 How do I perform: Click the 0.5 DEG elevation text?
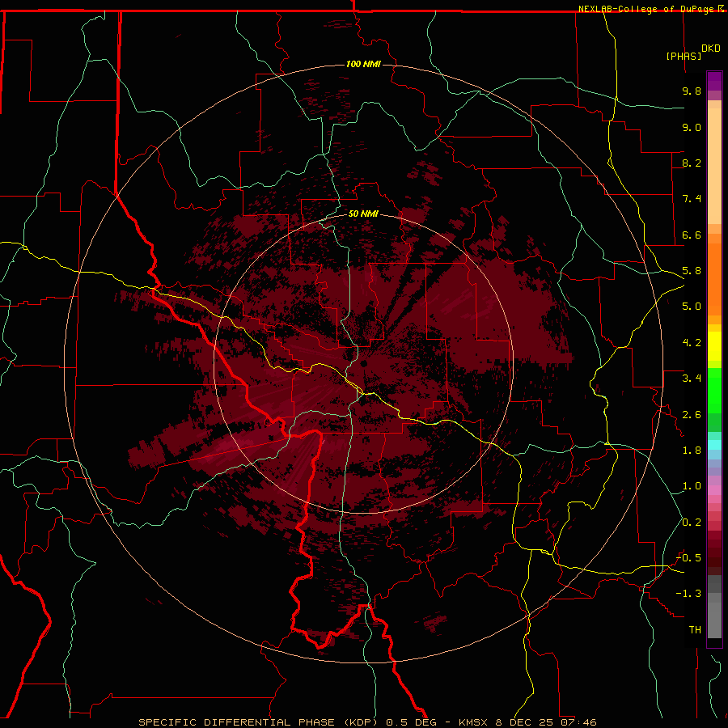(410, 722)
